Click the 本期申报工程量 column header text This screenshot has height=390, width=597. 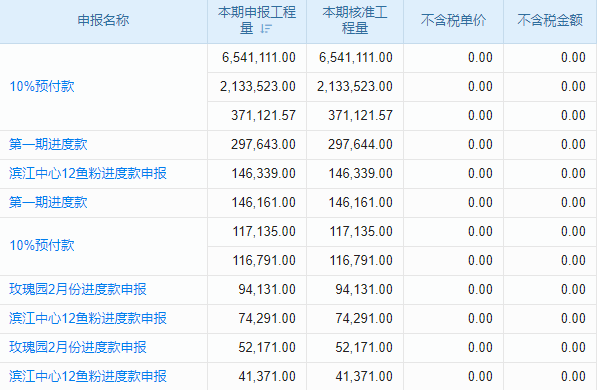tap(257, 20)
